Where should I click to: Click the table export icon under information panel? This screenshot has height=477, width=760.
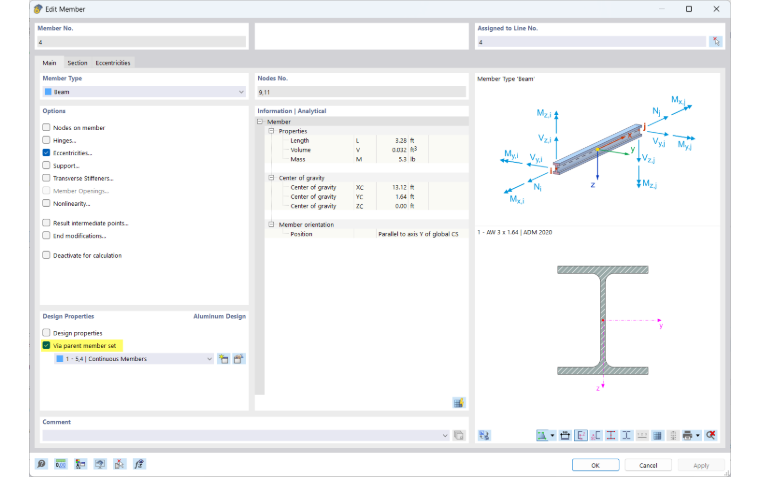(x=459, y=403)
